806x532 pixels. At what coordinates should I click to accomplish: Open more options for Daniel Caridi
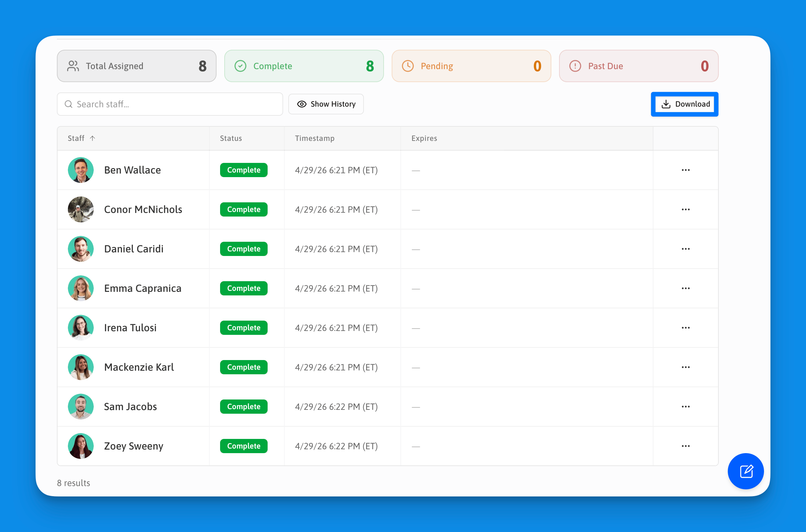point(685,249)
